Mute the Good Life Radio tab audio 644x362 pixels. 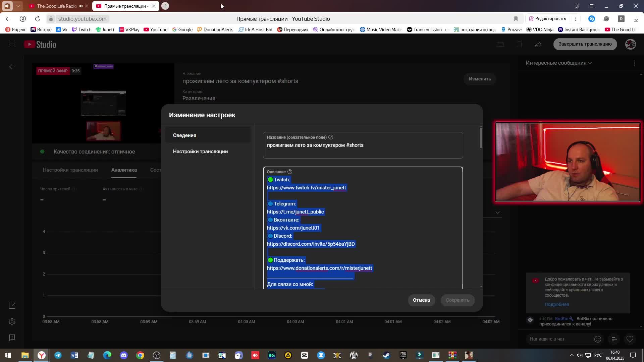81,6
